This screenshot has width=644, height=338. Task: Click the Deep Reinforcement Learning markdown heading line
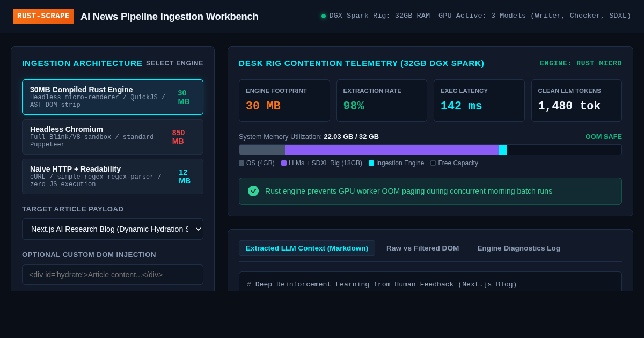click(x=382, y=285)
